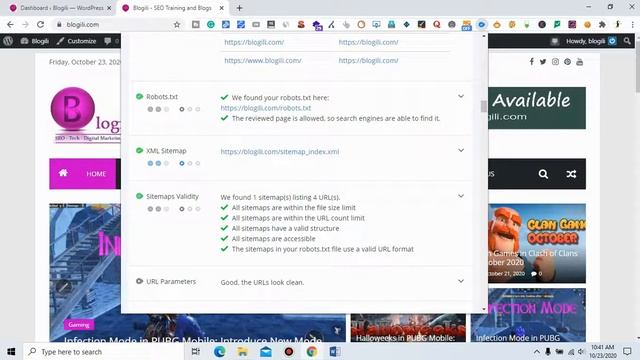Visit the Twitter social icon
This screenshot has width=640, height=360.
(x=543, y=62)
